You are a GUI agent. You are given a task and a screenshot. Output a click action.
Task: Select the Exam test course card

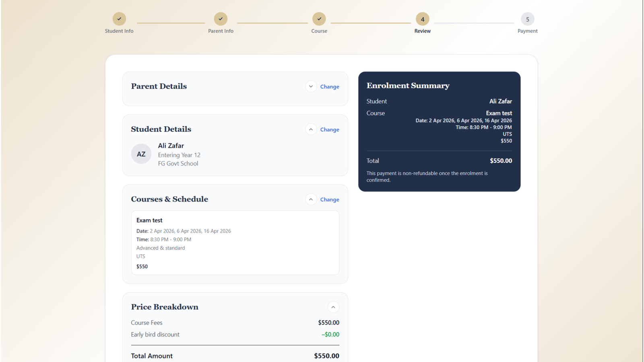[235, 243]
